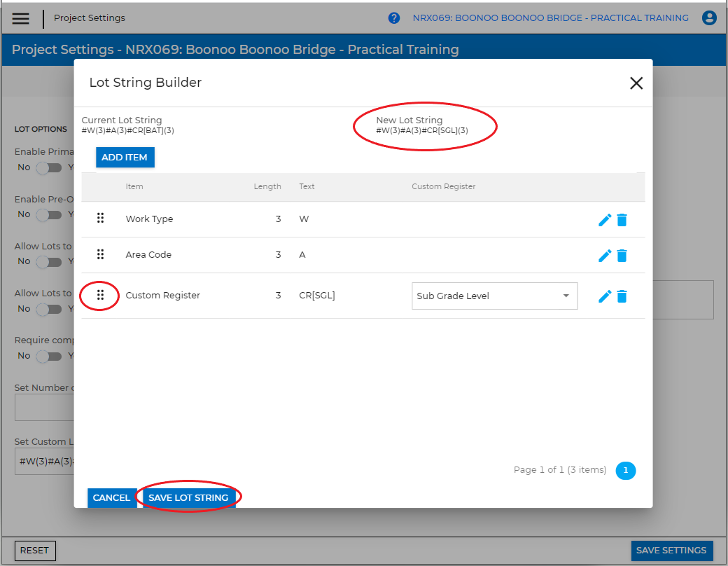Toggle the Enable Primary lot option switch
728x566 pixels.
[x=48, y=168]
